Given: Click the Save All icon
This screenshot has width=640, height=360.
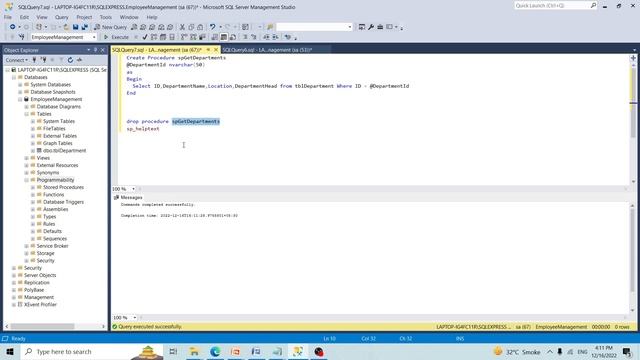Looking at the screenshot, I should tap(84, 27).
